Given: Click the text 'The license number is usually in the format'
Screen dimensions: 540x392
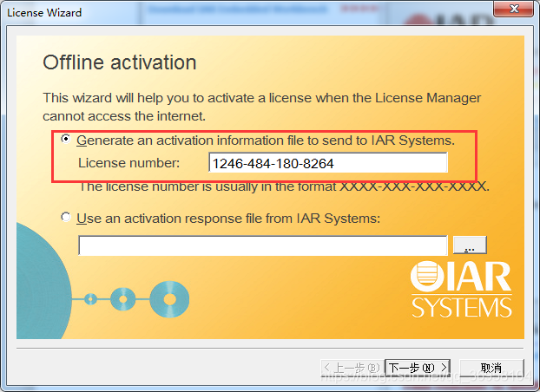Looking at the screenshot, I should pyautogui.click(x=207, y=186).
